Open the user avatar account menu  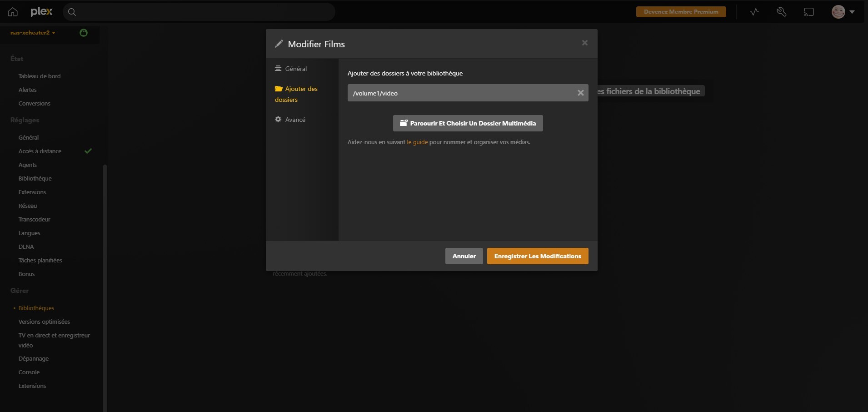(843, 12)
